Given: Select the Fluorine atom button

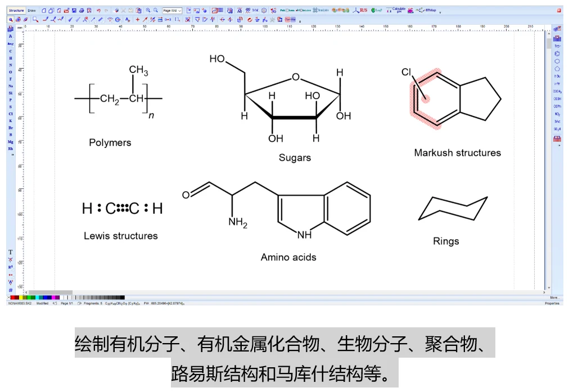Looking at the screenshot, I should (x=11, y=79).
